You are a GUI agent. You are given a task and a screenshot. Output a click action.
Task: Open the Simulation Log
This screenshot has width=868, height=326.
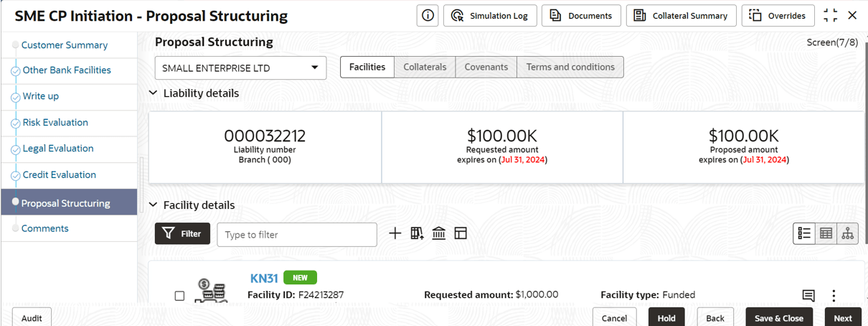pyautogui.click(x=490, y=15)
